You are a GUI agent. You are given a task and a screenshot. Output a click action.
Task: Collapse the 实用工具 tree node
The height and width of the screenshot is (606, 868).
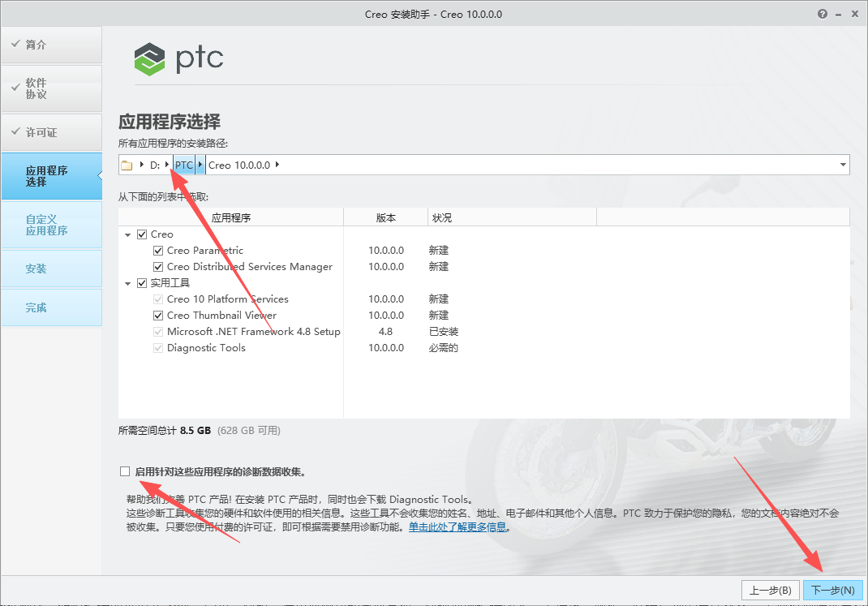[x=128, y=282]
